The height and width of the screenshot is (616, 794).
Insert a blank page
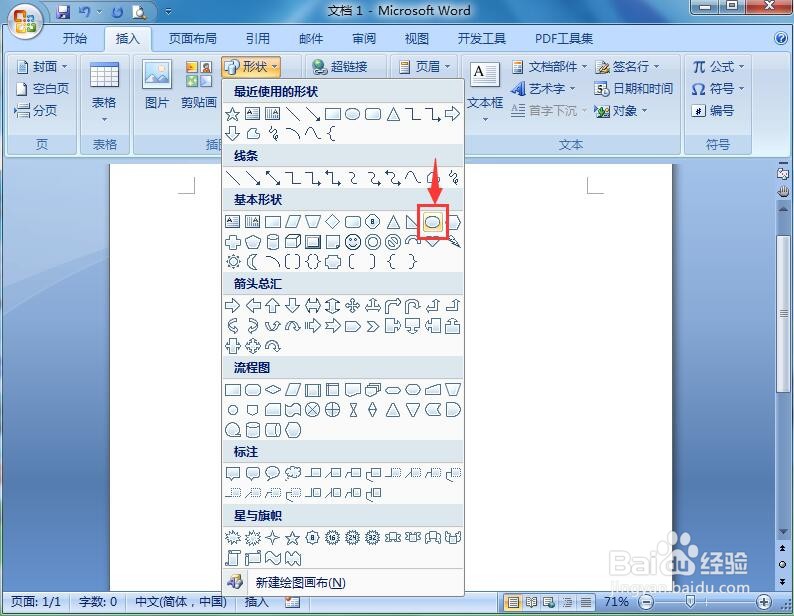tap(43, 89)
